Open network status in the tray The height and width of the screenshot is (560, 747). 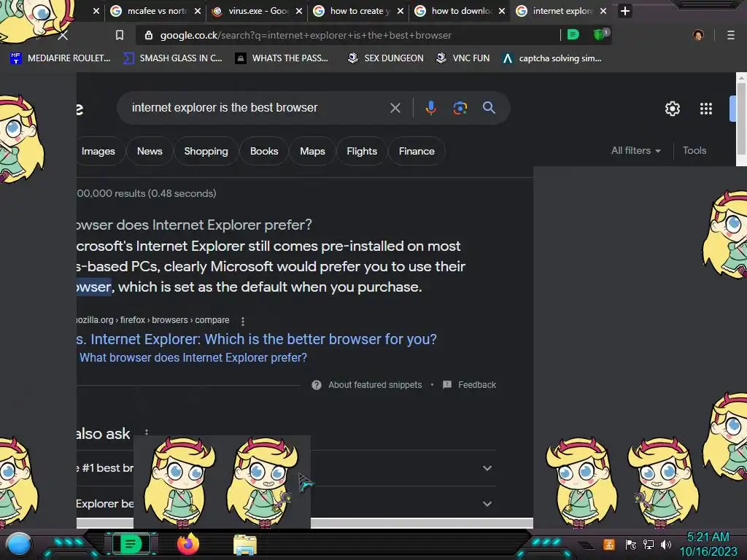point(648,544)
